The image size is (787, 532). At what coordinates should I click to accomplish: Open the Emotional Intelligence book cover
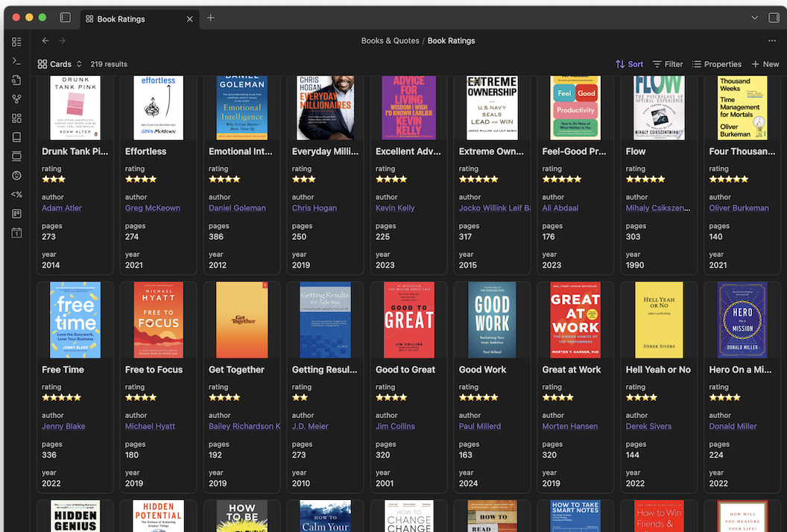click(242, 108)
